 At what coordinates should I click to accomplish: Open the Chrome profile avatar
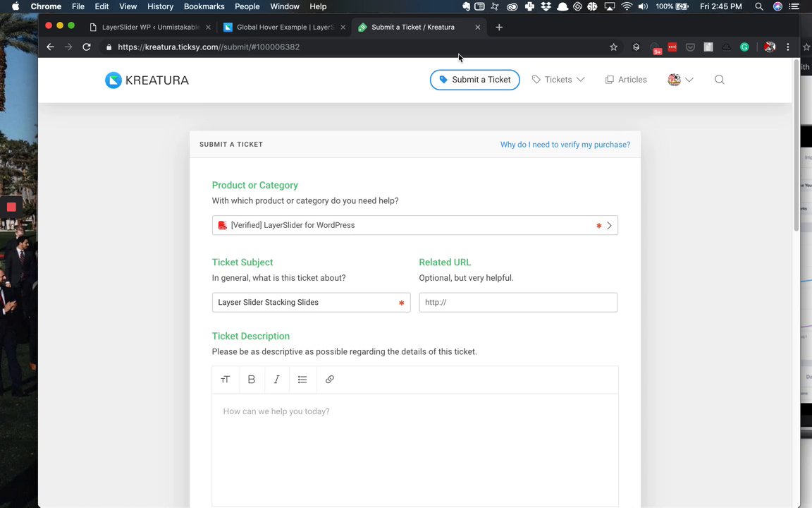pyautogui.click(x=770, y=47)
